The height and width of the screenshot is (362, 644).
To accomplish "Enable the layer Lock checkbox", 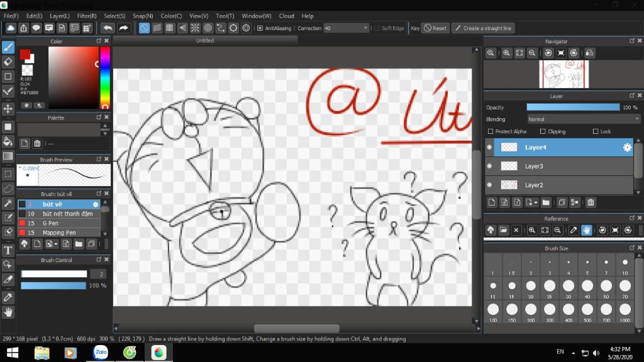I will coord(596,131).
